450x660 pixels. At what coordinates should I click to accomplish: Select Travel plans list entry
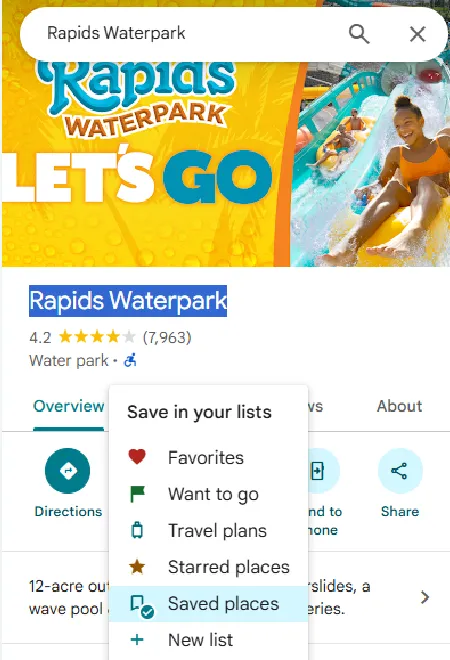point(208,531)
